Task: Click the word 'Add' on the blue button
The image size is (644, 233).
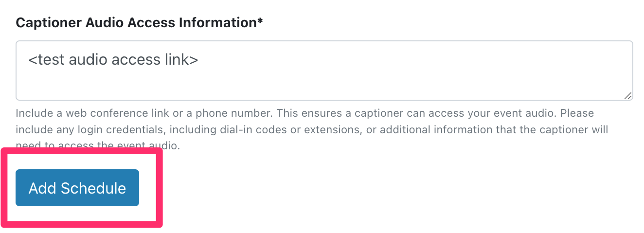Action: pos(42,188)
